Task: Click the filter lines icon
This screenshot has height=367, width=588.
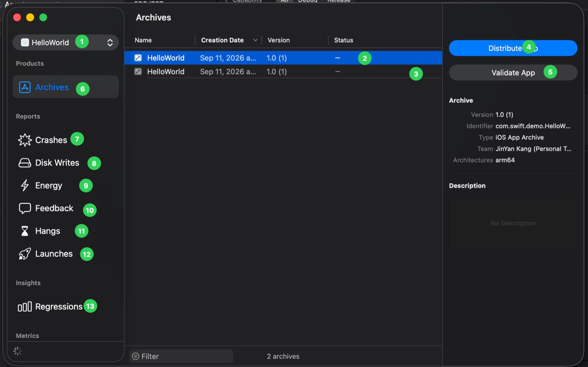Action: pyautogui.click(x=135, y=356)
